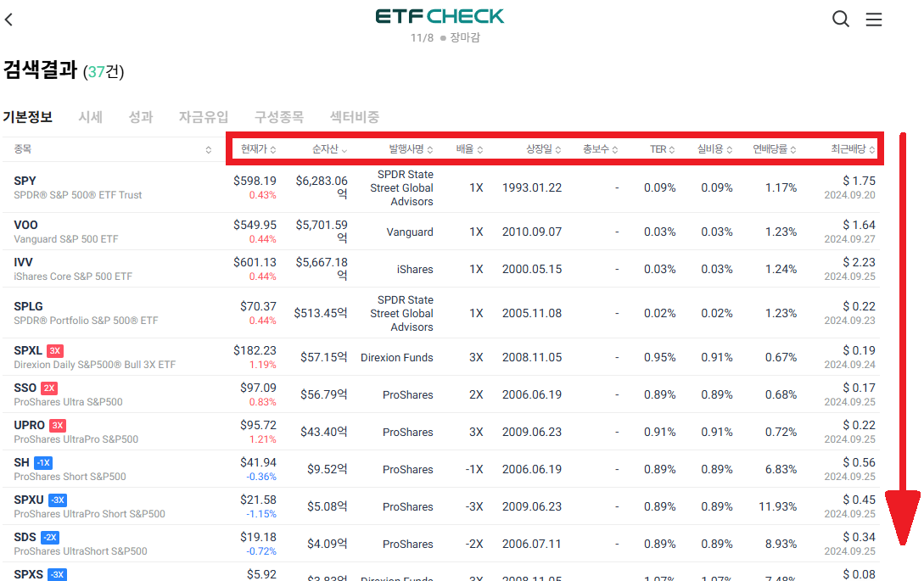Image resolution: width=924 pixels, height=581 pixels.
Task: Switch to the 자금유입 tab
Action: (204, 117)
